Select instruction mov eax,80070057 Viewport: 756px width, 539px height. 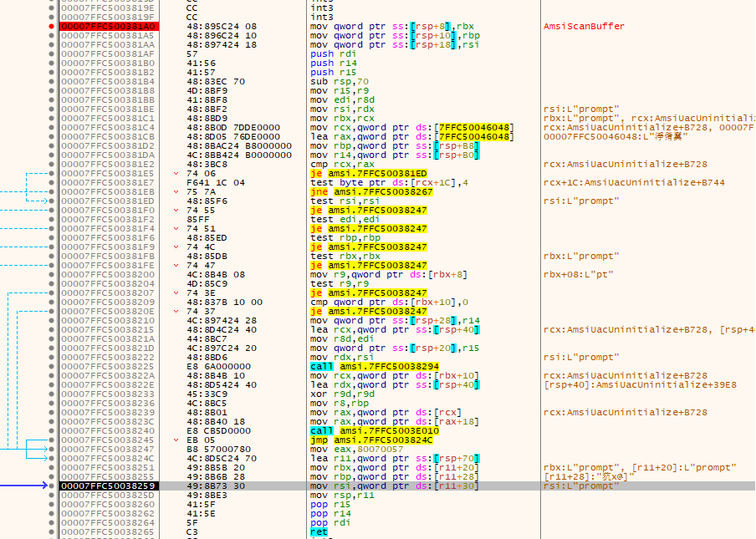click(357, 449)
